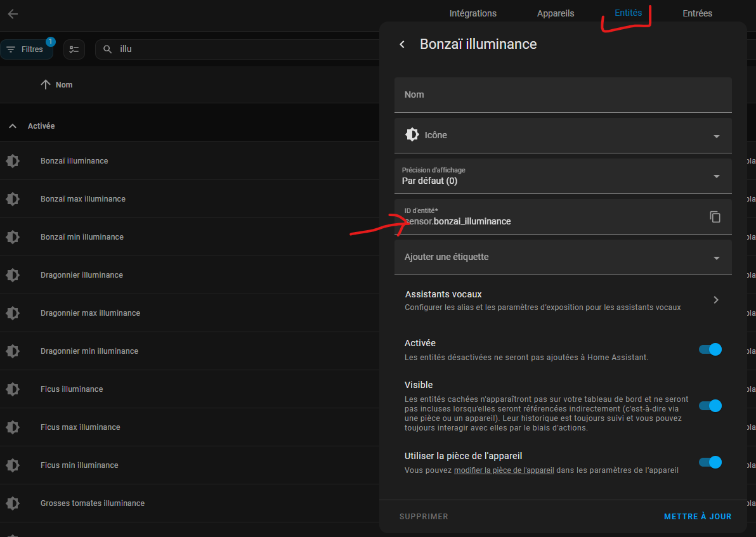Open modifier la pièce de l'appareil link
This screenshot has width=756, height=537.
(x=504, y=470)
